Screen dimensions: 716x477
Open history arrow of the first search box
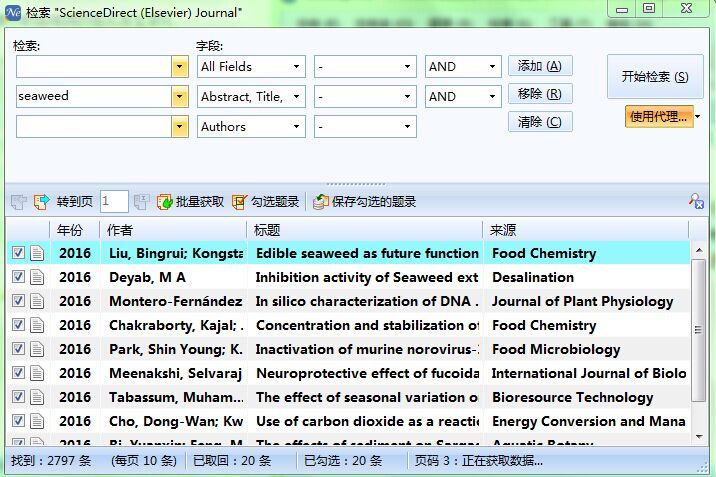tap(180, 67)
